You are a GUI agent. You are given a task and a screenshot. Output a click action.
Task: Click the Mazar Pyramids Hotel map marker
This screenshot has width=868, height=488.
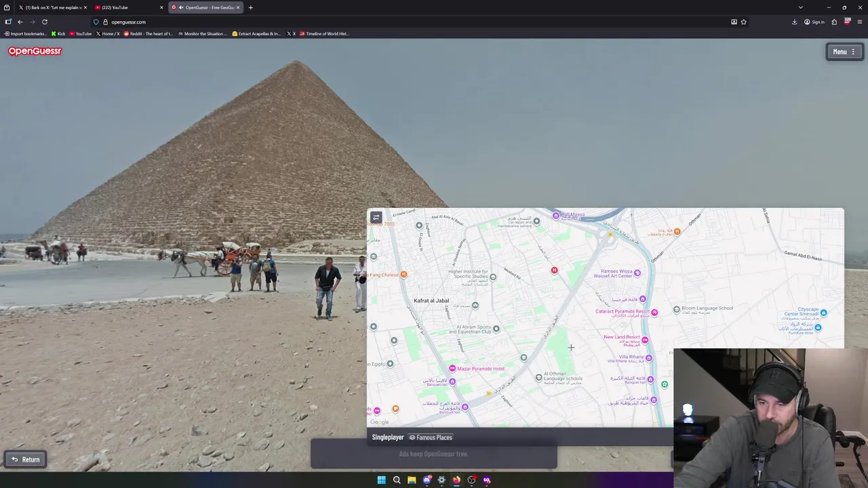pyautogui.click(x=452, y=369)
